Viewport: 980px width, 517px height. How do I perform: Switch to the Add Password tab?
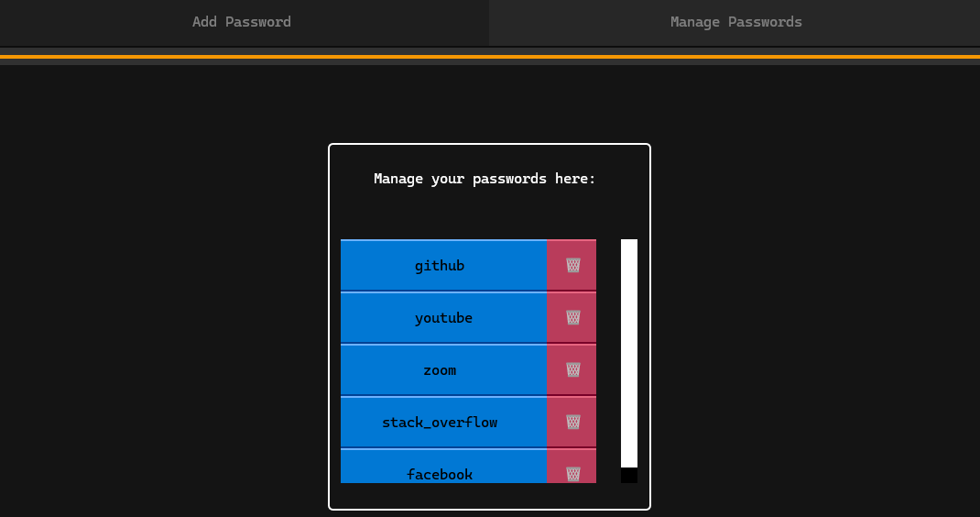(242, 23)
